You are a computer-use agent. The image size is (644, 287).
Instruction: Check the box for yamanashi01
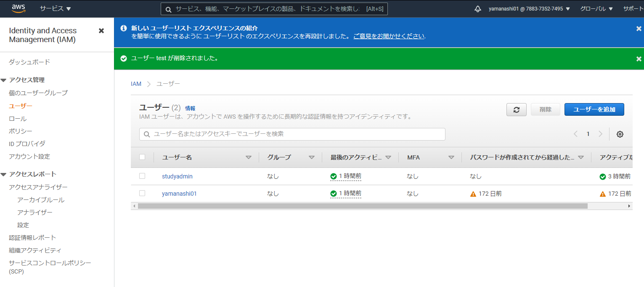pos(142,193)
